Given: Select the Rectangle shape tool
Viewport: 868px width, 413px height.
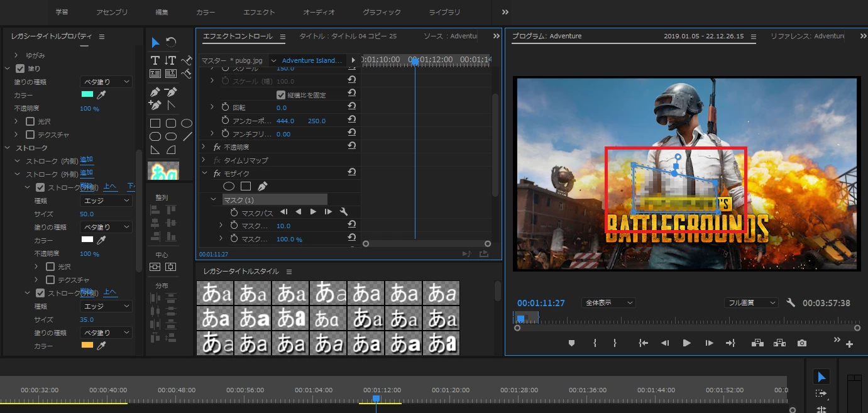Looking at the screenshot, I should click(155, 123).
